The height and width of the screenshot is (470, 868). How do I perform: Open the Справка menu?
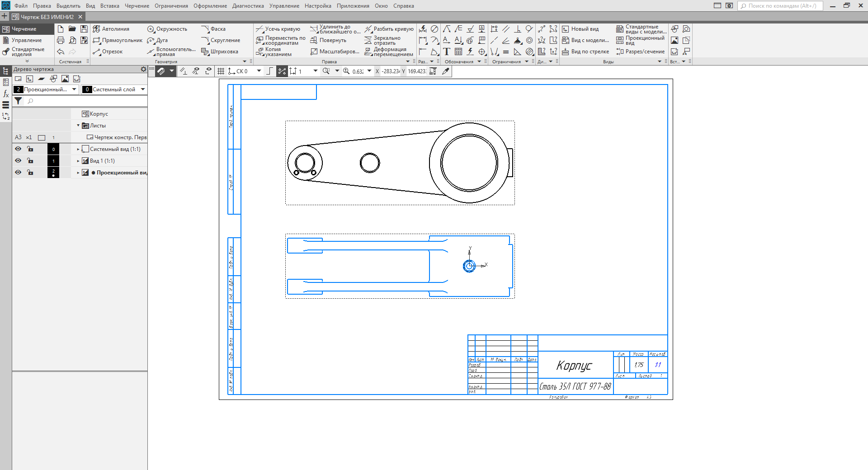click(404, 6)
